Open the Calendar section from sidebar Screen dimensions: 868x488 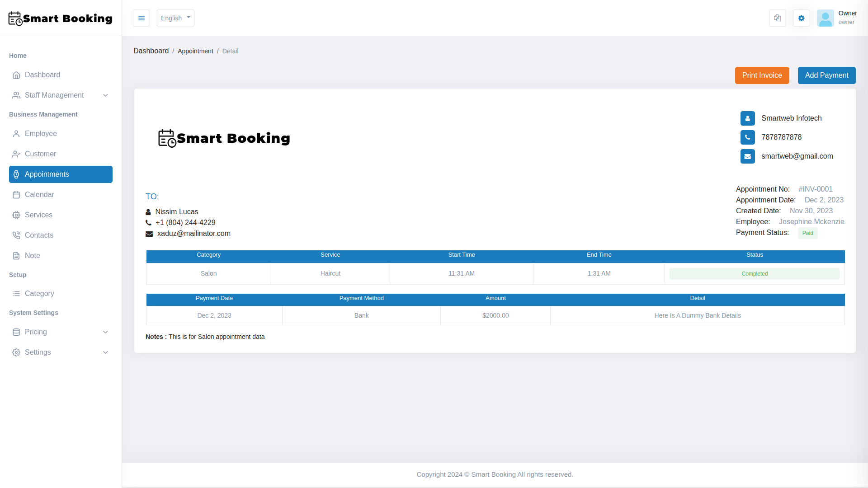tap(39, 195)
